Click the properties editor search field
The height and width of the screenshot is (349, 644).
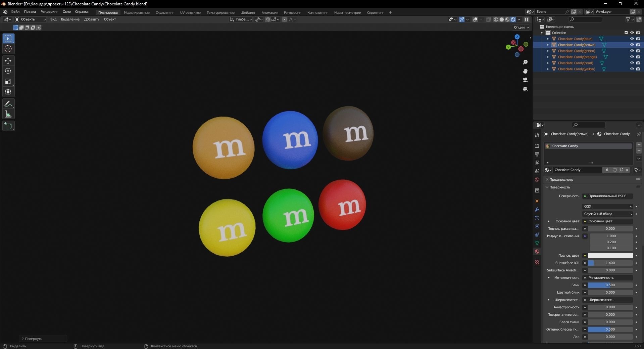(589, 125)
